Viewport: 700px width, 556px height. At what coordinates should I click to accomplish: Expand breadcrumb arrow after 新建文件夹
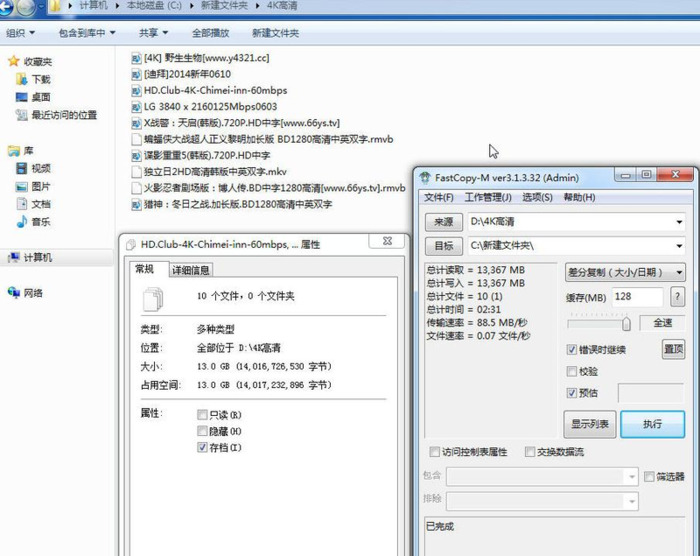[258, 6]
